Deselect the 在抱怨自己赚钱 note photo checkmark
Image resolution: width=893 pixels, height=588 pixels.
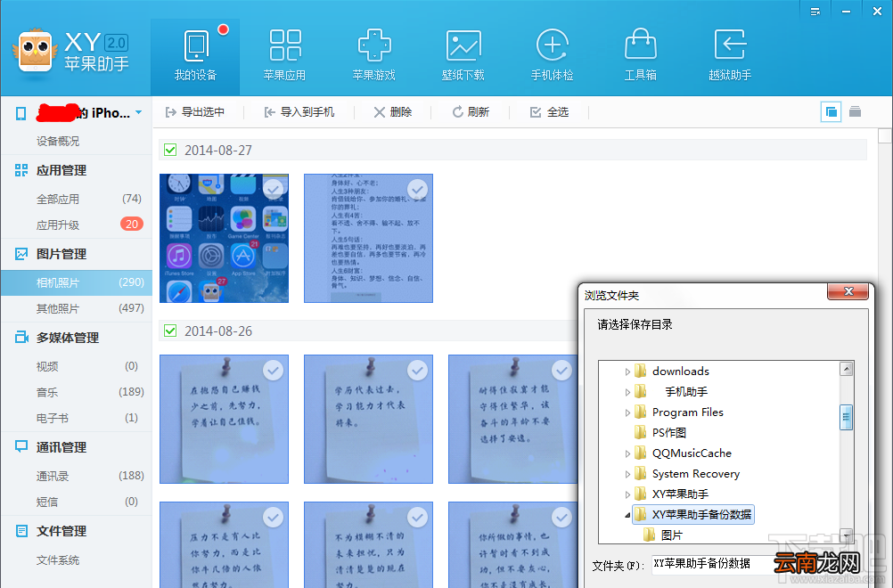[x=274, y=371]
